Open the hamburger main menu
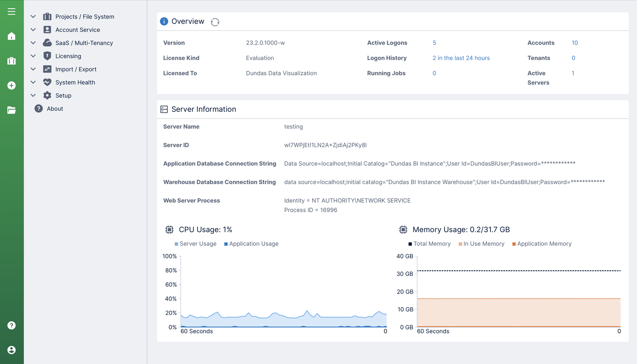This screenshot has width=637, height=364. pyautogui.click(x=12, y=11)
